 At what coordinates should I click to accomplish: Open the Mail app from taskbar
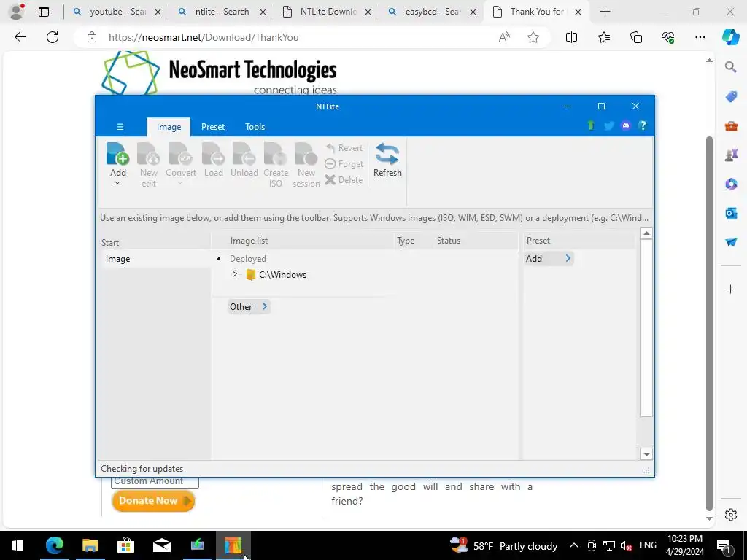point(161,545)
